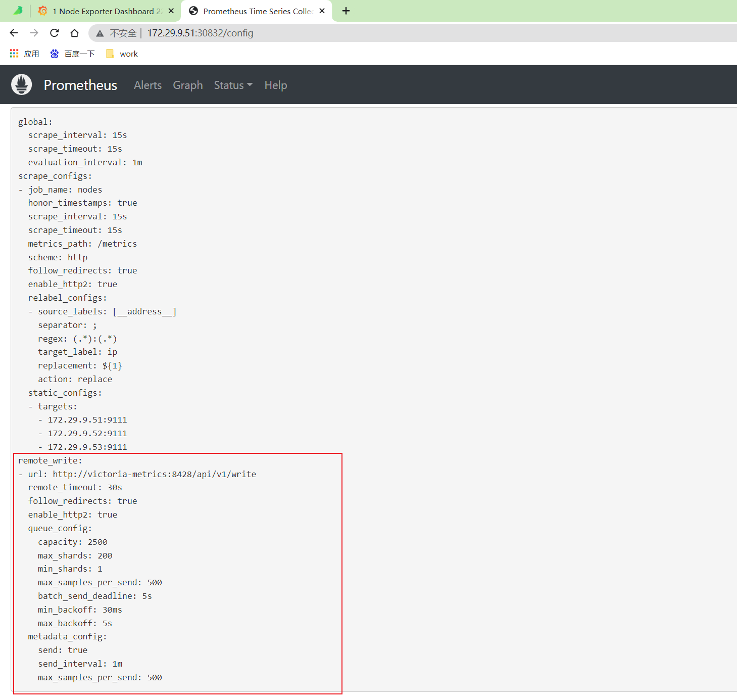Click the victoria-metrics write URL text

155,474
